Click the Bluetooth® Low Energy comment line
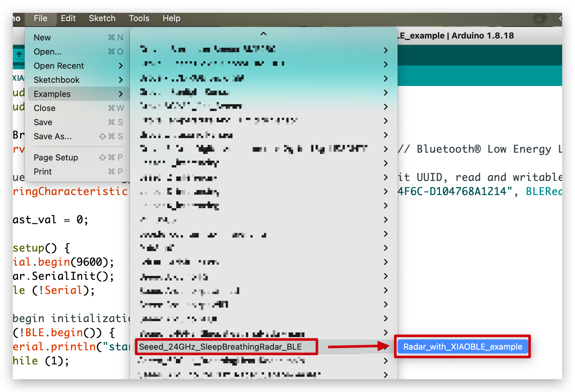This screenshot has width=575, height=392. (x=479, y=149)
